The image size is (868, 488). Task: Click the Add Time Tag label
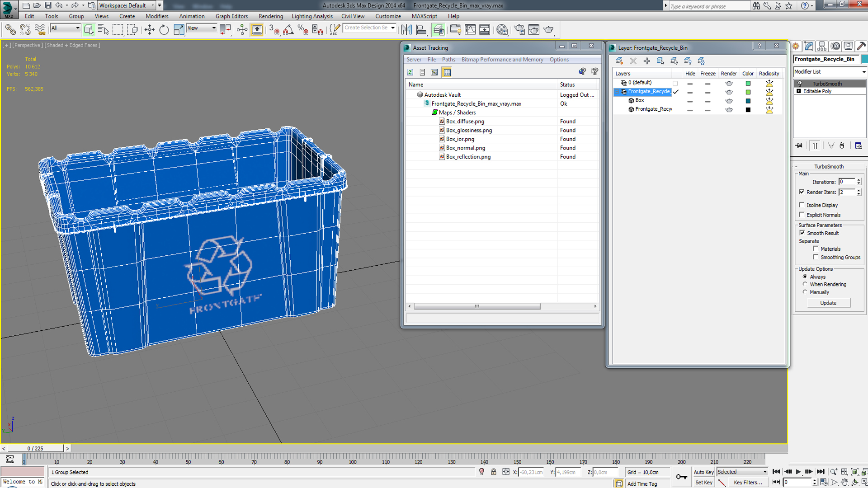coord(642,483)
